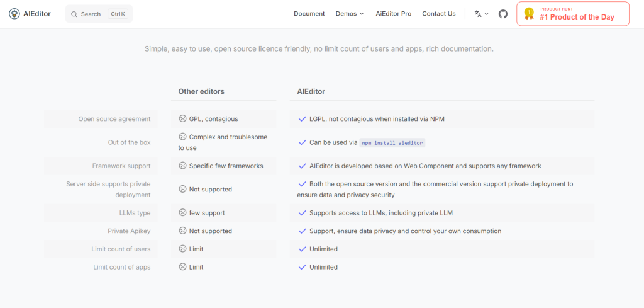The width and height of the screenshot is (644, 308).
Task: Expand the Demos dropdown menu
Action: pyautogui.click(x=350, y=14)
